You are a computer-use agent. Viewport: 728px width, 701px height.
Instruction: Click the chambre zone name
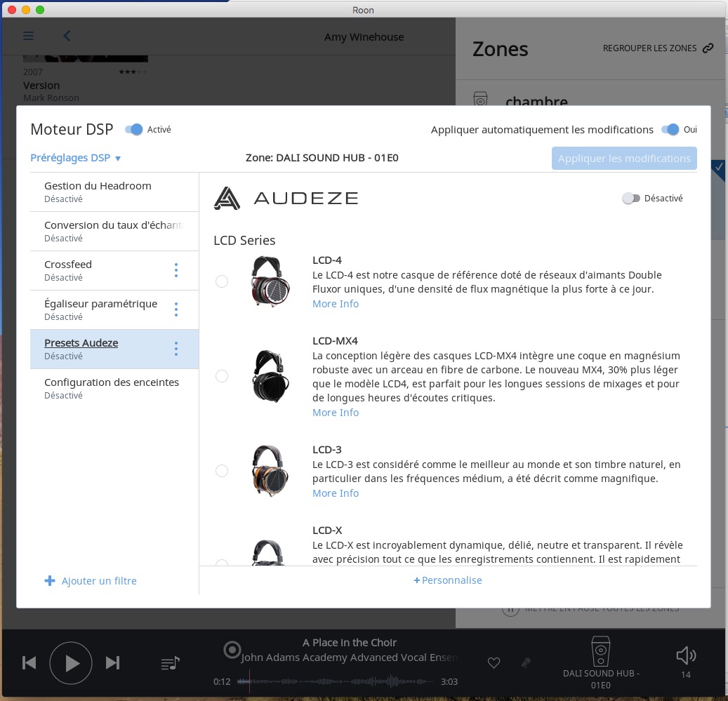pyautogui.click(x=537, y=100)
